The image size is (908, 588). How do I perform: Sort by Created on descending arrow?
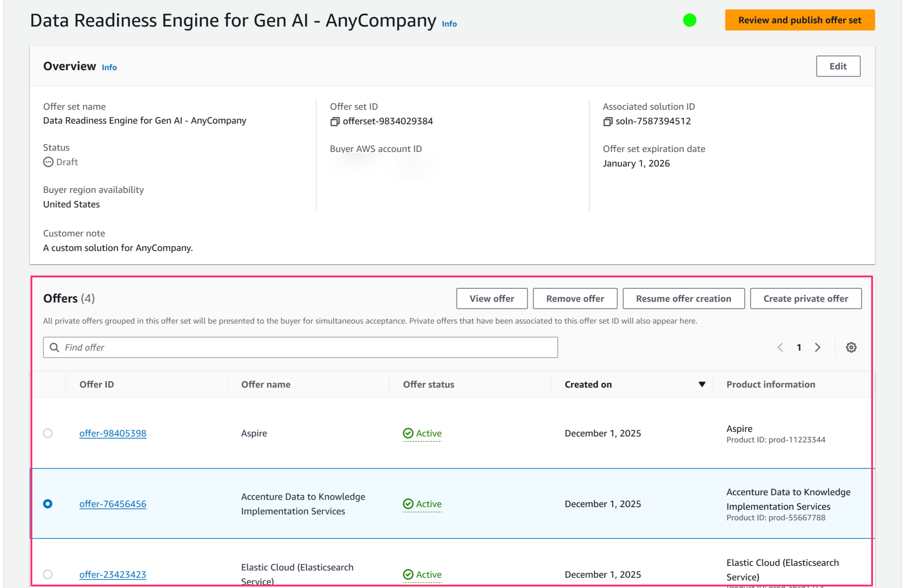click(702, 384)
